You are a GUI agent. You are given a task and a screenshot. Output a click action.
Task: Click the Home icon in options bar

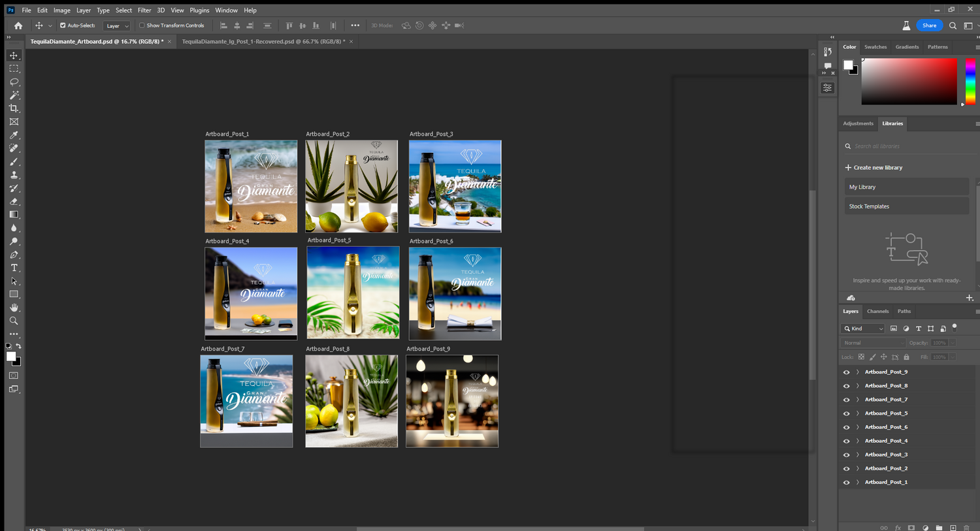coord(18,25)
